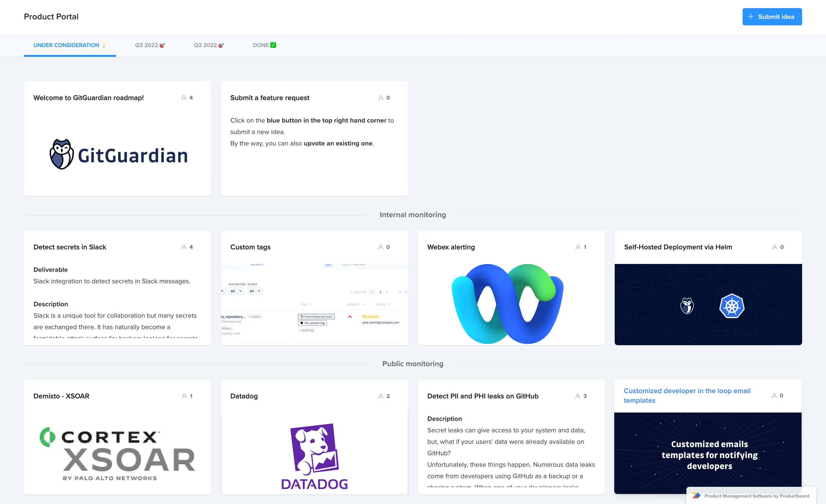Click the target icon beside Q2 2022
Image resolution: width=826 pixels, height=504 pixels.
pyautogui.click(x=221, y=45)
